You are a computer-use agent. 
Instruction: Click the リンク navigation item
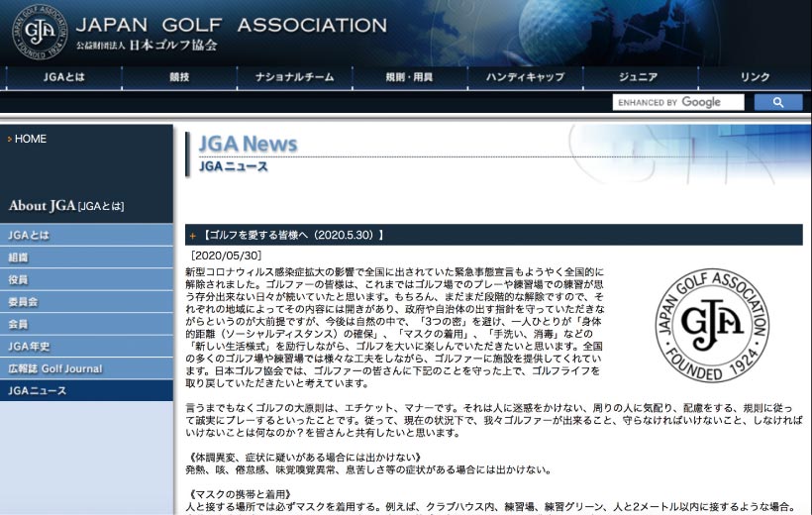click(x=755, y=77)
